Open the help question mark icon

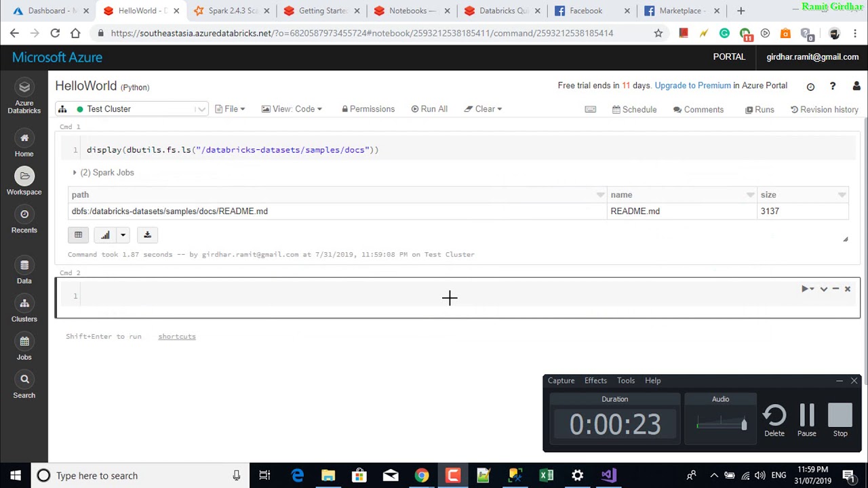click(833, 86)
